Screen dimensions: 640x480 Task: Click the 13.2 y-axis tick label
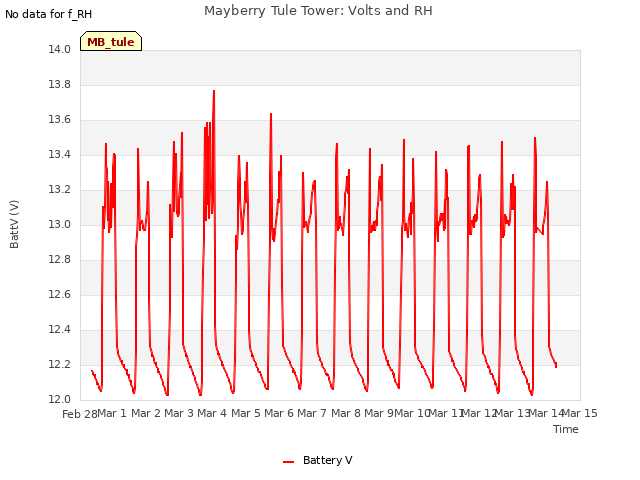[59, 189]
